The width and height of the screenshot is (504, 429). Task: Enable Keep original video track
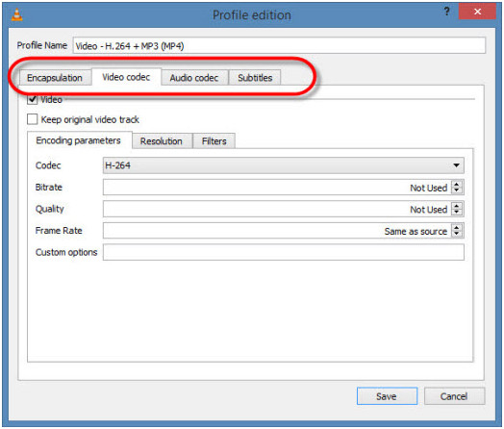(x=32, y=119)
